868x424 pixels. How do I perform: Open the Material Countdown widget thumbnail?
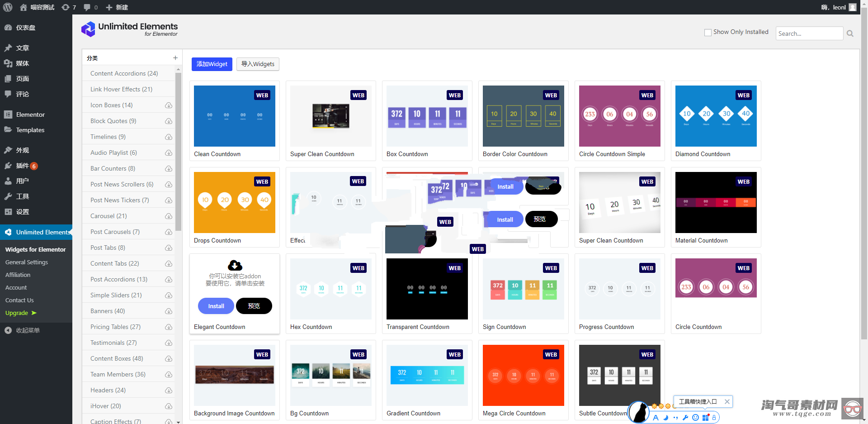tap(716, 202)
